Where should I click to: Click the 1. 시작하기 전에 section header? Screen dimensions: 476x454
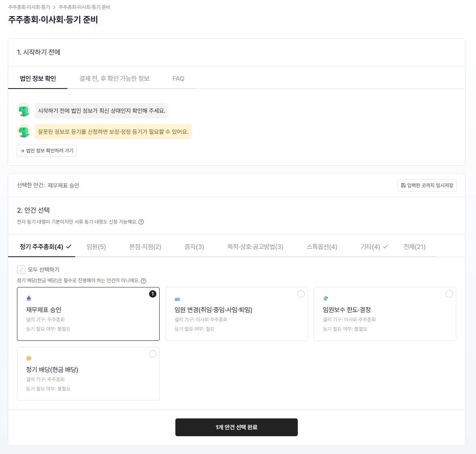tap(38, 52)
